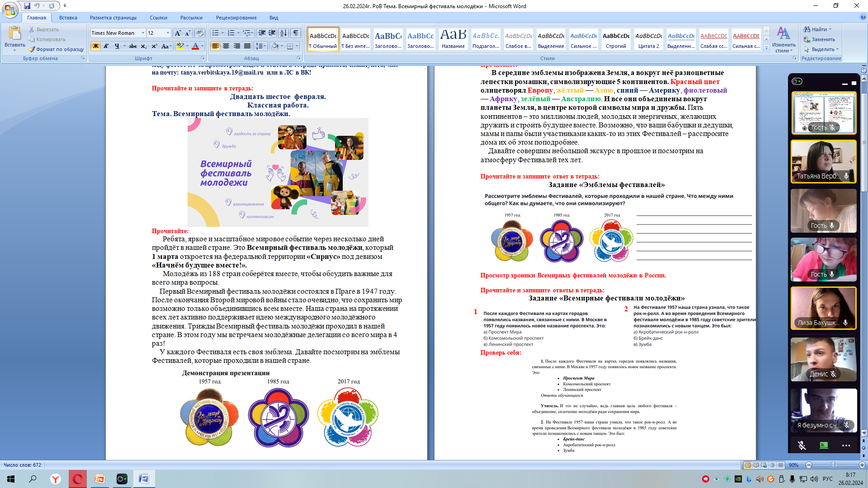Decrease paragraph indent

point(262,33)
